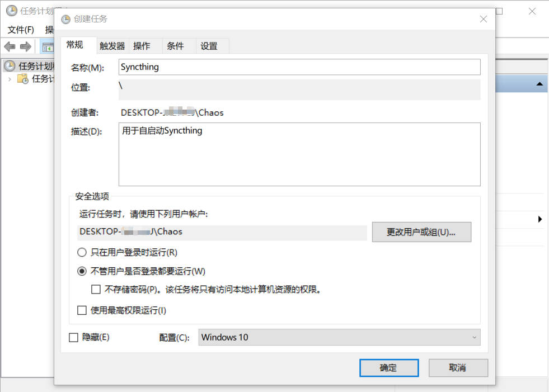This screenshot has height=392, width=549.
Task: Click the right-pointing submenu arrow in Actions pane
Action: tap(540, 219)
